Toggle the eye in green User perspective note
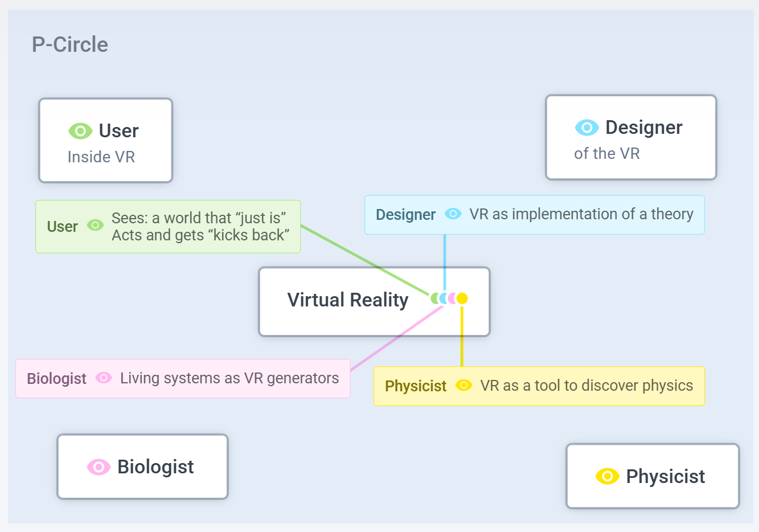Viewport: 759px width, 532px height. click(95, 226)
